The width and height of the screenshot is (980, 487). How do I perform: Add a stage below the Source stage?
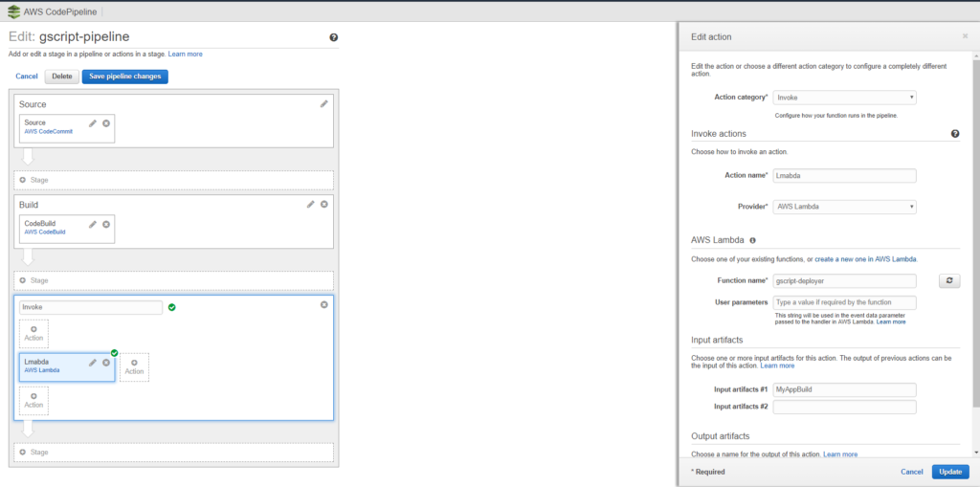pyautogui.click(x=173, y=180)
